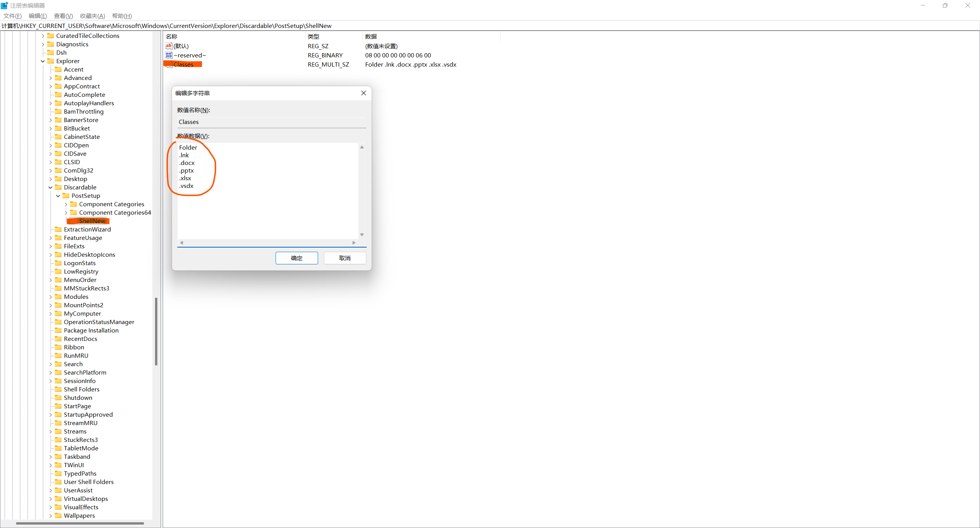This screenshot has height=528, width=980.
Task: Select the Folder entry in value data
Action: pyautogui.click(x=188, y=147)
